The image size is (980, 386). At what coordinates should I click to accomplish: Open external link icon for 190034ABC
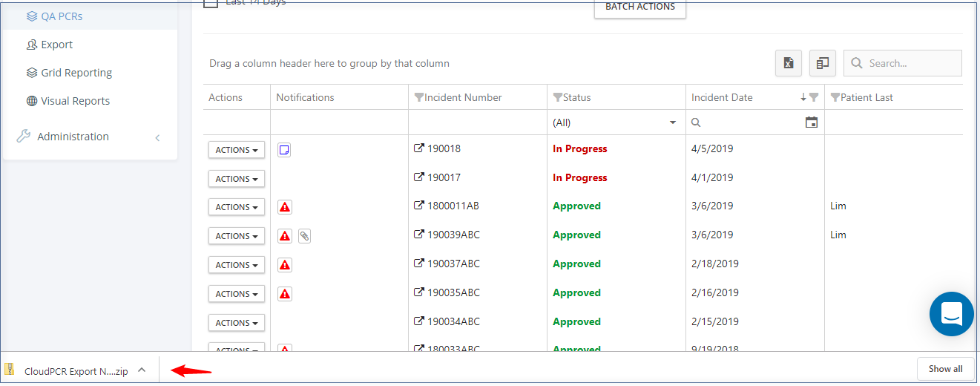pyautogui.click(x=418, y=321)
